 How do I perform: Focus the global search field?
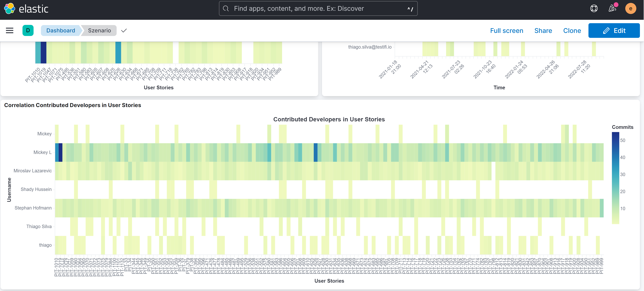(x=318, y=9)
